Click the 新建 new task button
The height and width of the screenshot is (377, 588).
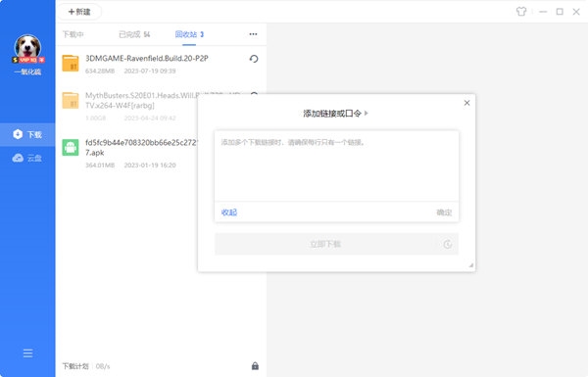point(79,12)
